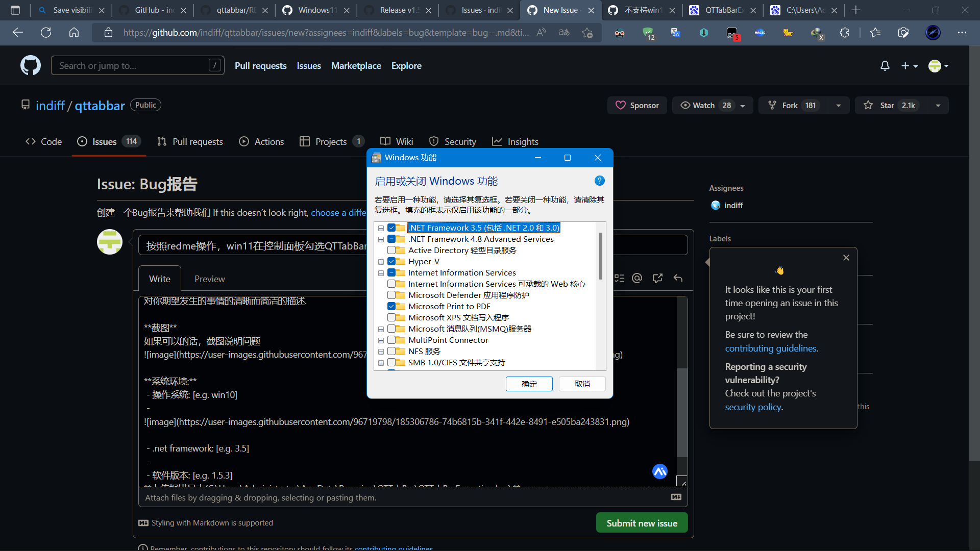The image size is (980, 551).
Task: Switch to the Preview tab
Action: (x=209, y=279)
